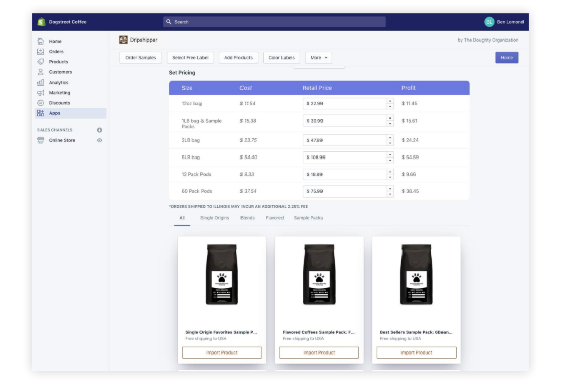Viewport: 563px width, 392px height.
Task: Click Order Samples button
Action: [x=141, y=58]
